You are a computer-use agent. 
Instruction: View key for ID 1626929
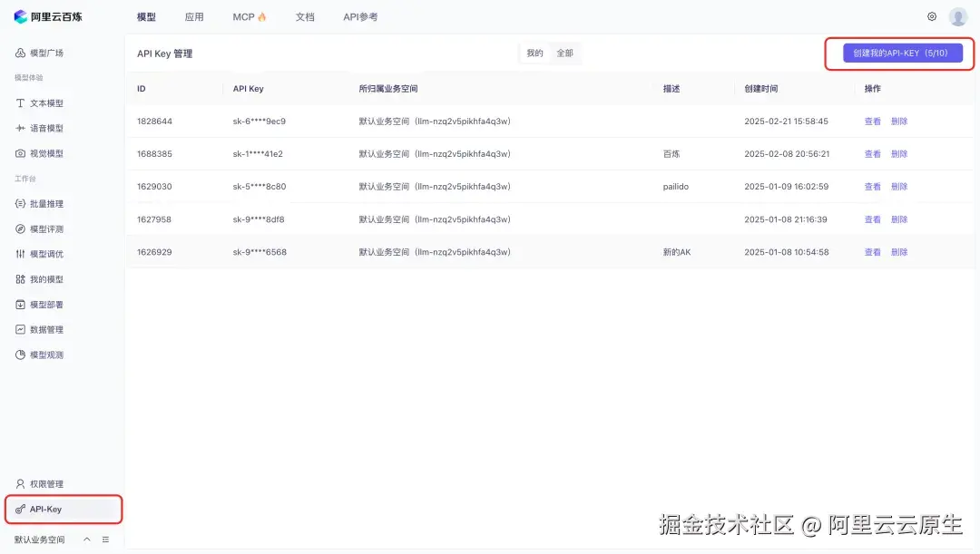coord(873,252)
